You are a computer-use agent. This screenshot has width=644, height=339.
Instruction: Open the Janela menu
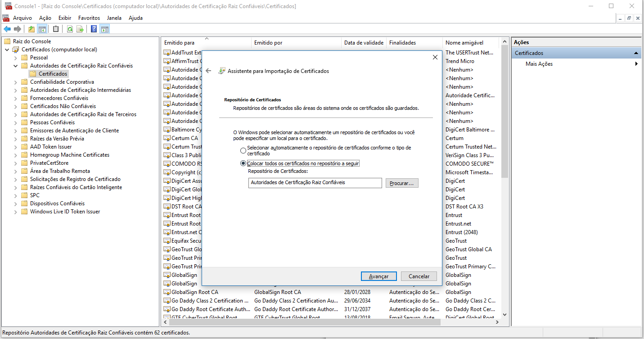(114, 18)
